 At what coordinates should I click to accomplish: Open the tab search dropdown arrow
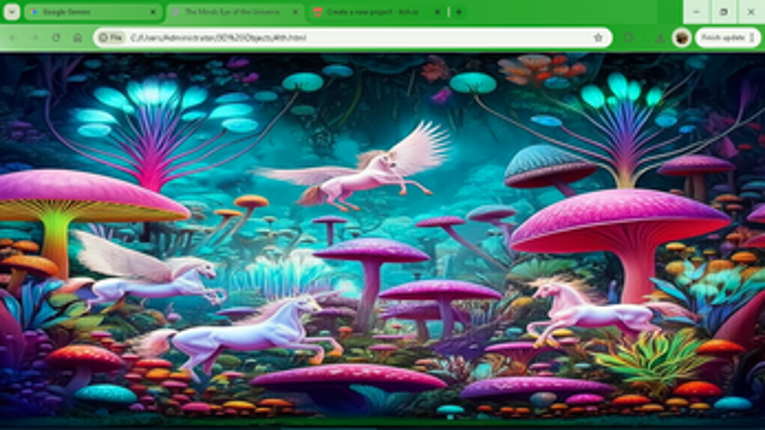pyautogui.click(x=12, y=12)
